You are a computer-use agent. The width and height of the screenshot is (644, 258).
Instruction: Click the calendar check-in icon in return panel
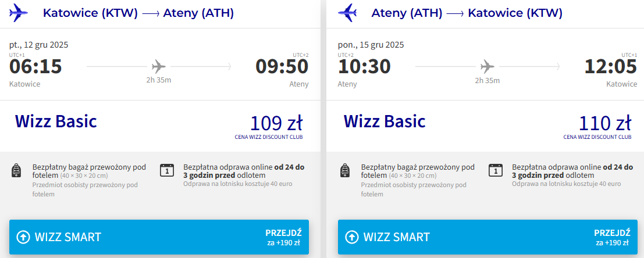pyautogui.click(x=495, y=170)
